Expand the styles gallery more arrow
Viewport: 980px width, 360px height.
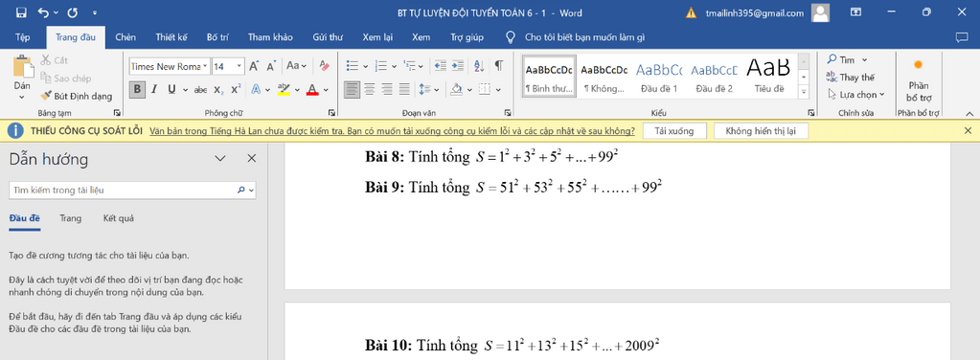(805, 92)
